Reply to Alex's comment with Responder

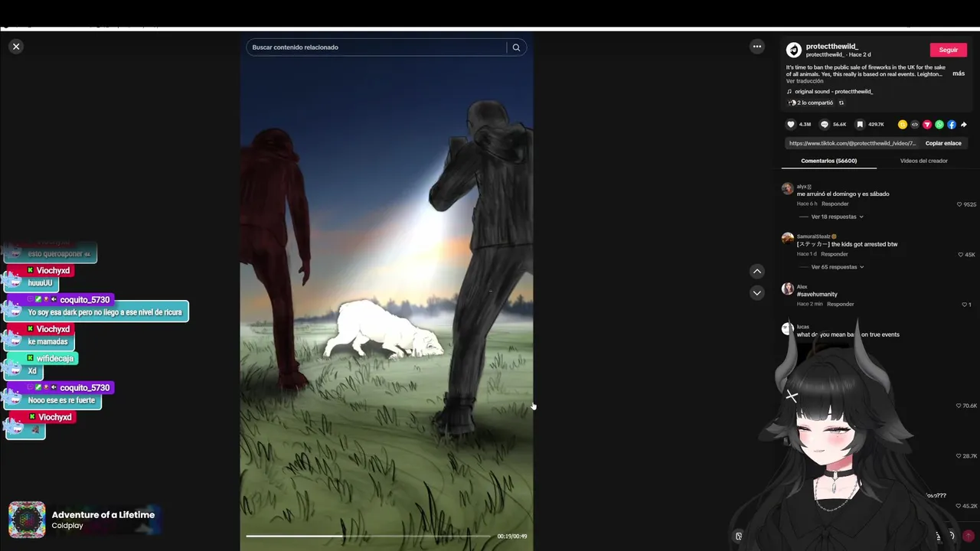tap(840, 304)
